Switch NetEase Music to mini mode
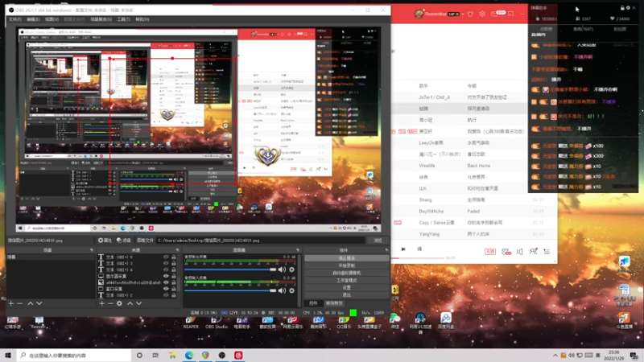 (510, 14)
